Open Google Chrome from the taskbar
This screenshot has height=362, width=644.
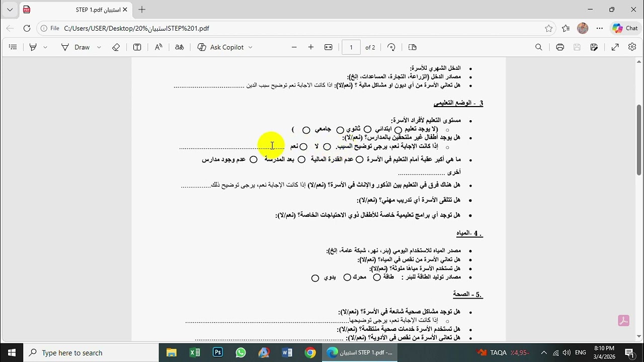pos(310,352)
